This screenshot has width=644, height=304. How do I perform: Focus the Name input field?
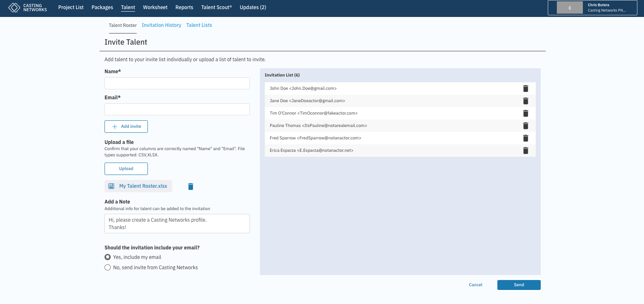click(177, 84)
